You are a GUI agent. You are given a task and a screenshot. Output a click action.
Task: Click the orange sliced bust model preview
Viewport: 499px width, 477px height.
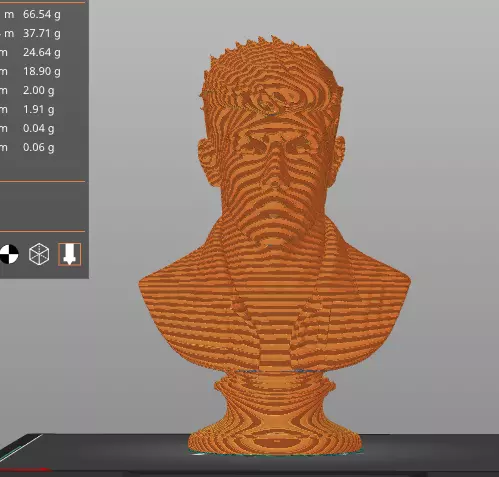275,245
